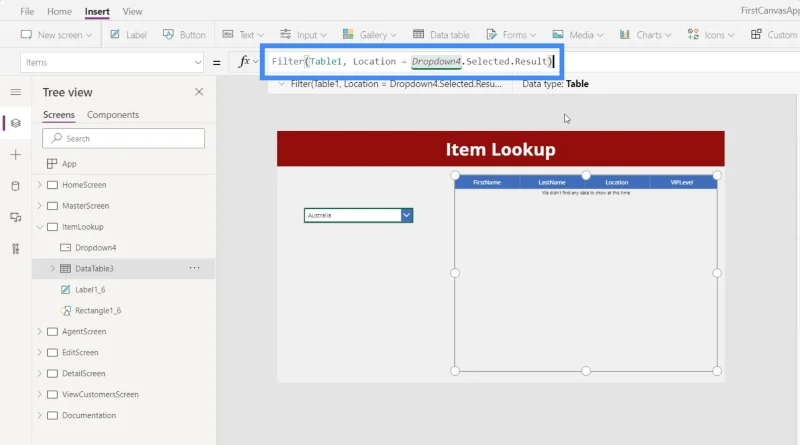Click the hamburger menu icon in left rail
This screenshot has width=800, height=445.
click(x=16, y=92)
